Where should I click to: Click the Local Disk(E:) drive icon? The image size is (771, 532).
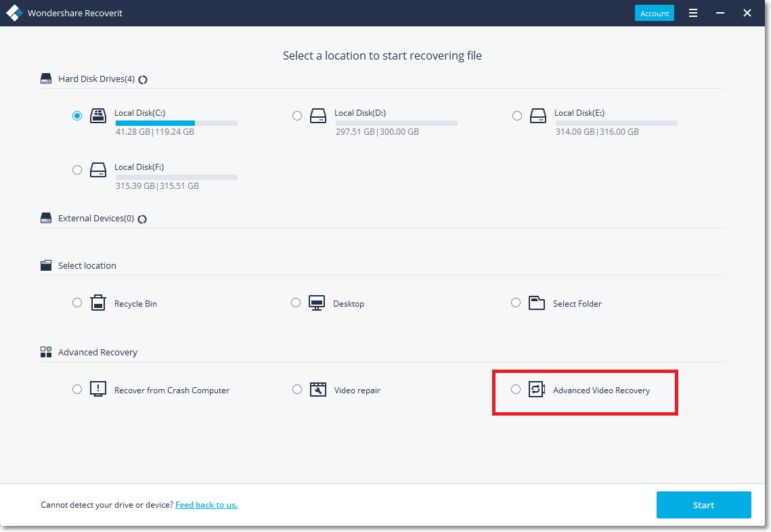tap(538, 116)
